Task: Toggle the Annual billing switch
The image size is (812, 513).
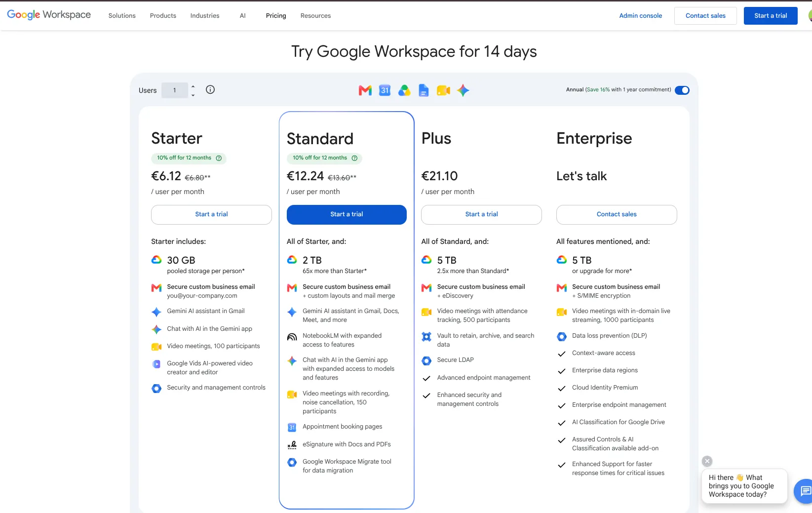Action: tap(682, 90)
